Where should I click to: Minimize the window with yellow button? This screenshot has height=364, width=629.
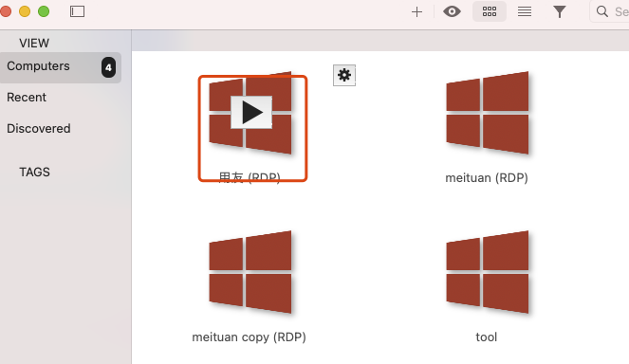[x=25, y=11]
